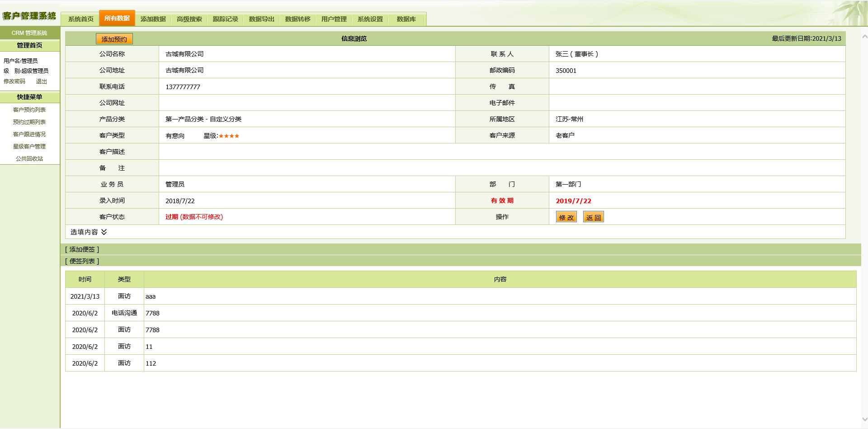Open the 公共回收站 sidebar link

(29, 159)
